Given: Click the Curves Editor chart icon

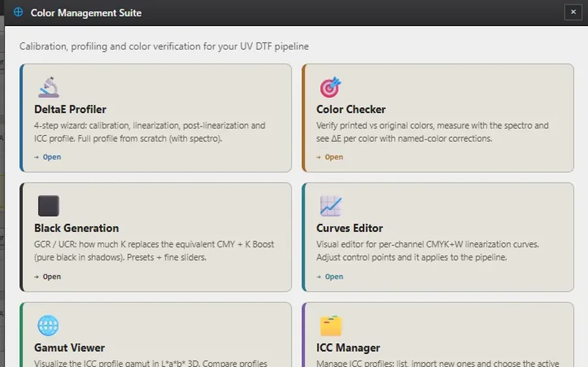Looking at the screenshot, I should click(331, 206).
